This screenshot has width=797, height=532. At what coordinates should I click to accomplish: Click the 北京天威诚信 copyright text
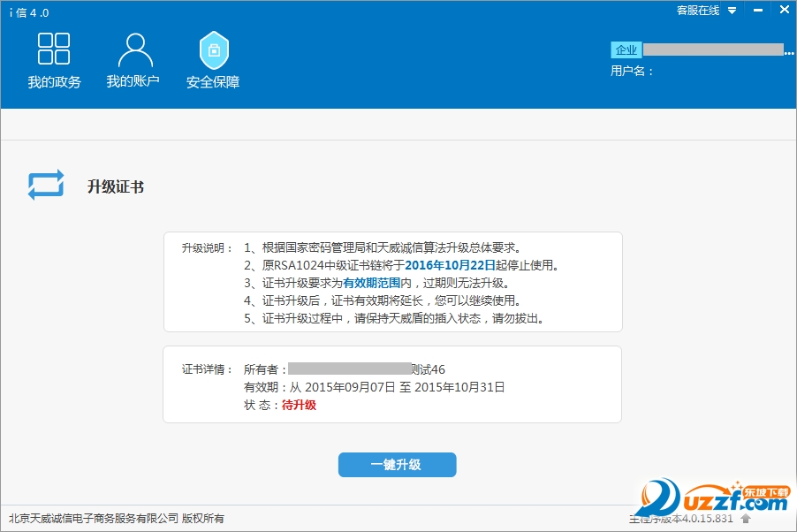tap(117, 518)
